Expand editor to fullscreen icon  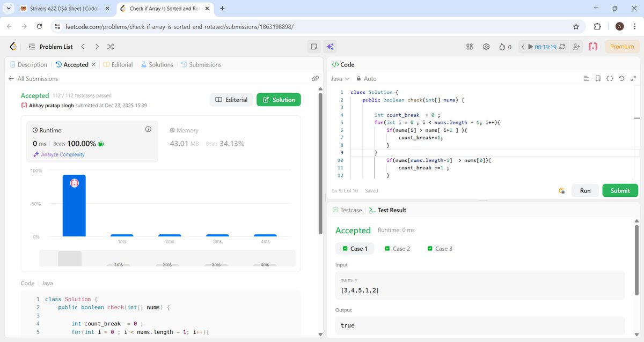click(633, 78)
